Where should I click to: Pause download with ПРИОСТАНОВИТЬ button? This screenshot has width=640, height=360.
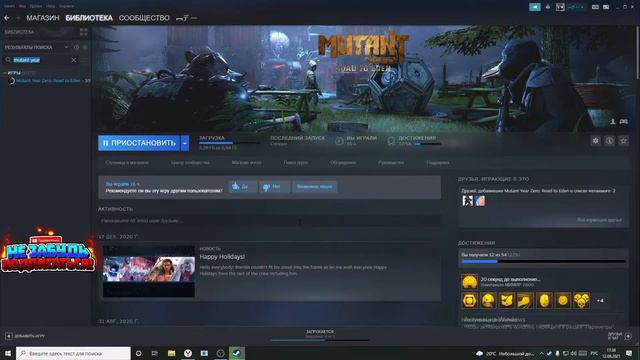(x=139, y=143)
